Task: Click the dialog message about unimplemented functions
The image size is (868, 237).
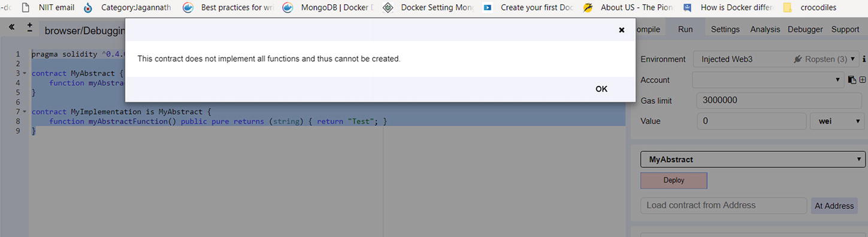Action: pos(268,59)
